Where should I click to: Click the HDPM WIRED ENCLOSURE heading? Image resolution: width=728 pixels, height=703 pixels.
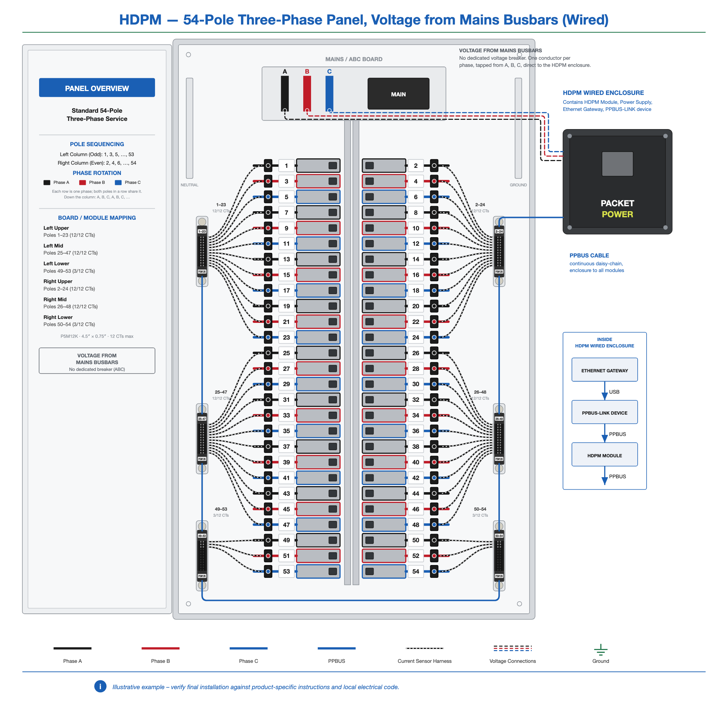coord(603,93)
